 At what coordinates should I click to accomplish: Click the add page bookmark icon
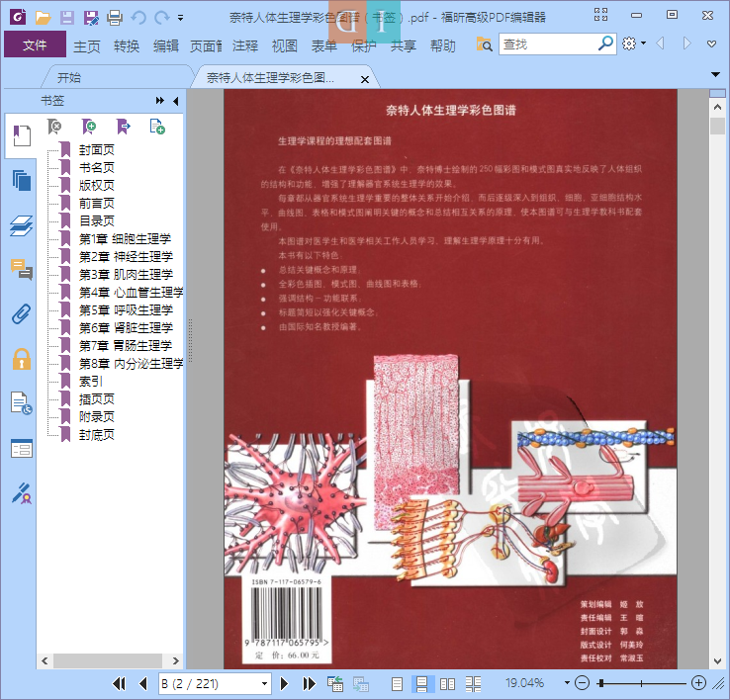[157, 127]
